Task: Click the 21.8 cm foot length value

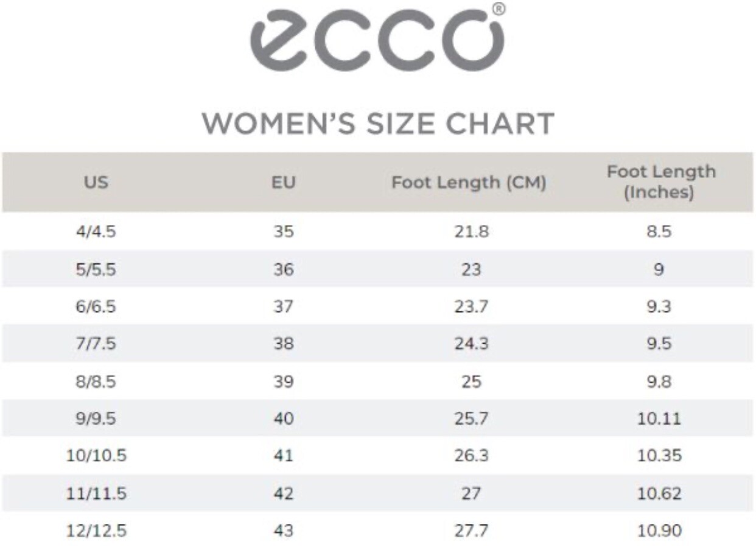Action: tap(471, 232)
